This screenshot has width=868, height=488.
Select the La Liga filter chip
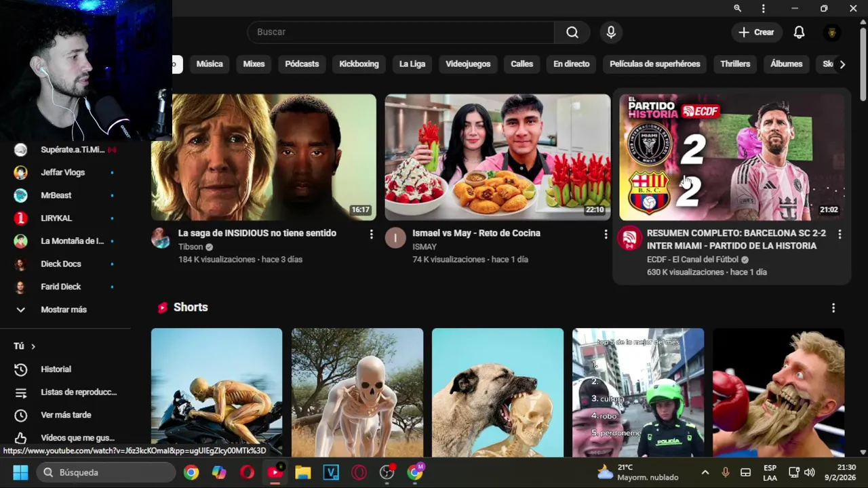tap(412, 64)
